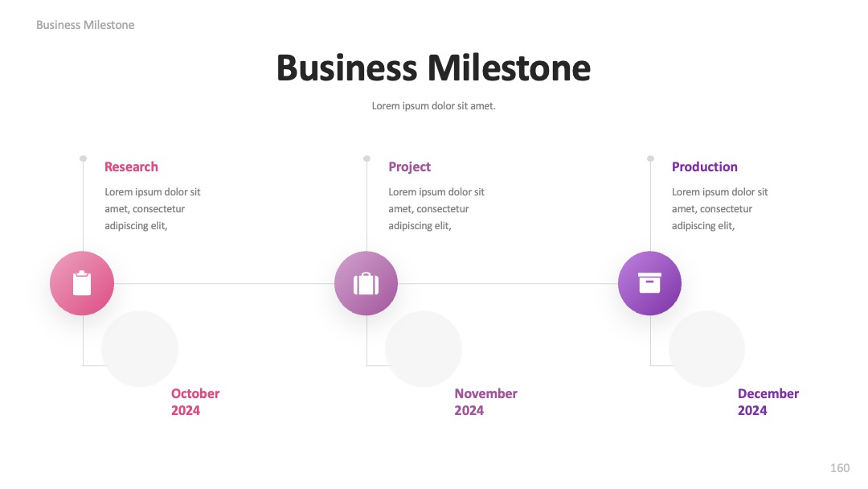The image size is (868, 489).
Task: Select the November 2024 date label
Action: click(x=485, y=401)
